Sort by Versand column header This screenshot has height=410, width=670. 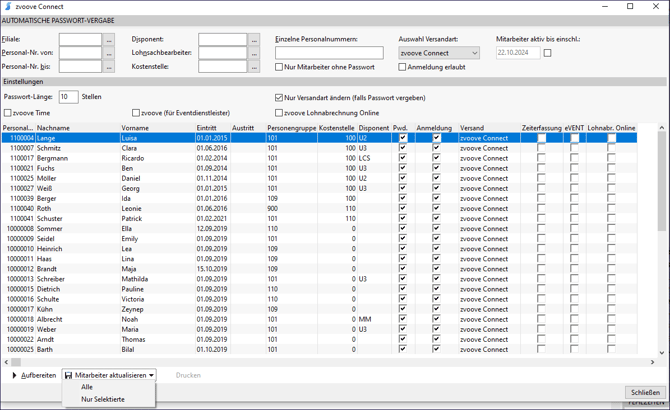point(489,128)
